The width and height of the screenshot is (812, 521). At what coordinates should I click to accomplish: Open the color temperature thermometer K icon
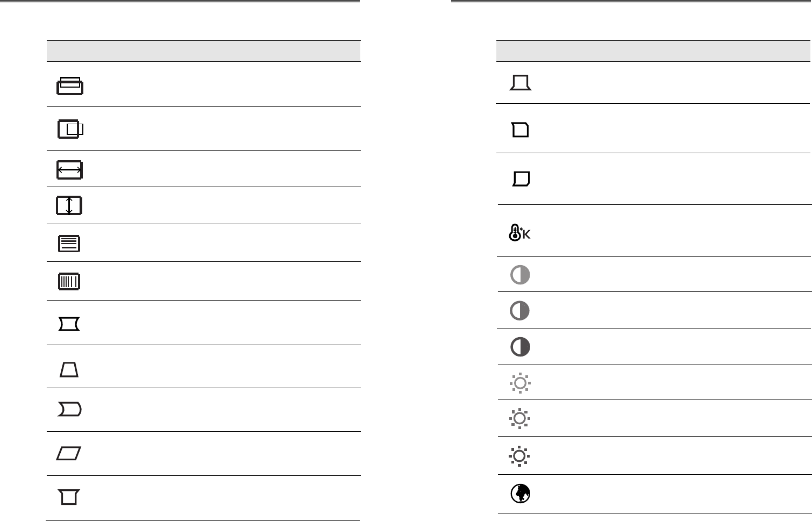click(519, 233)
